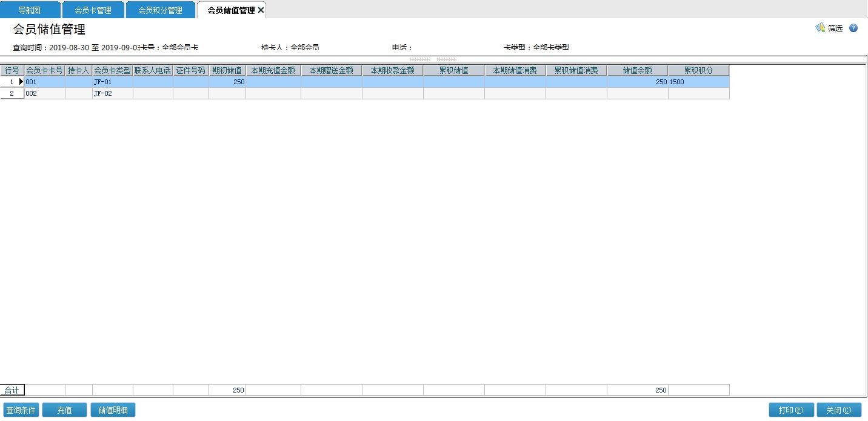Click the filter (筛选) icon

pyautogui.click(x=821, y=28)
